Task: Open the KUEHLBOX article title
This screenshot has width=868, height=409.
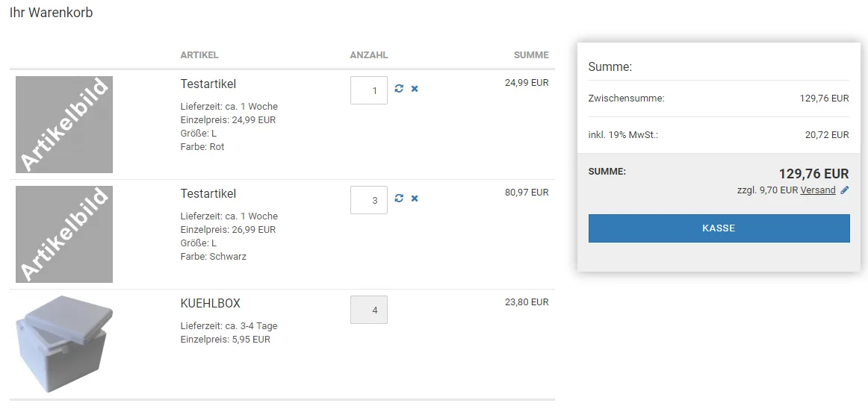Action: click(211, 304)
